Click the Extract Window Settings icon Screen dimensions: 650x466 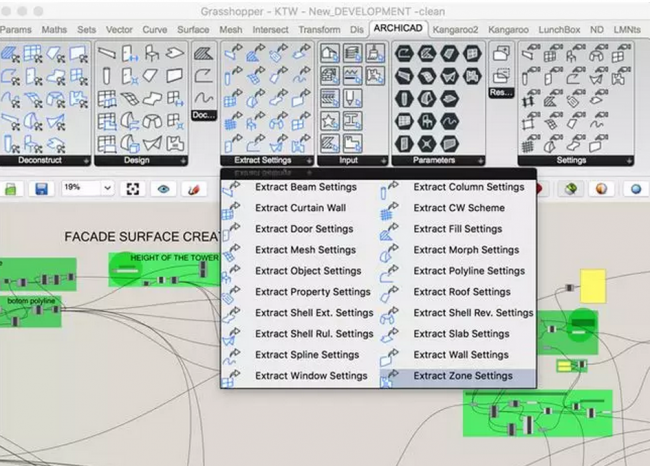[231, 376]
